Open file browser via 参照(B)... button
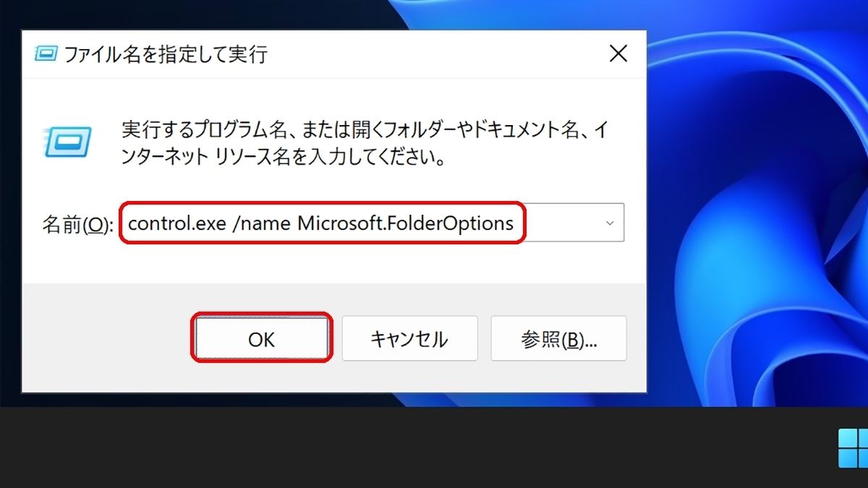The height and width of the screenshot is (488, 868). click(558, 338)
